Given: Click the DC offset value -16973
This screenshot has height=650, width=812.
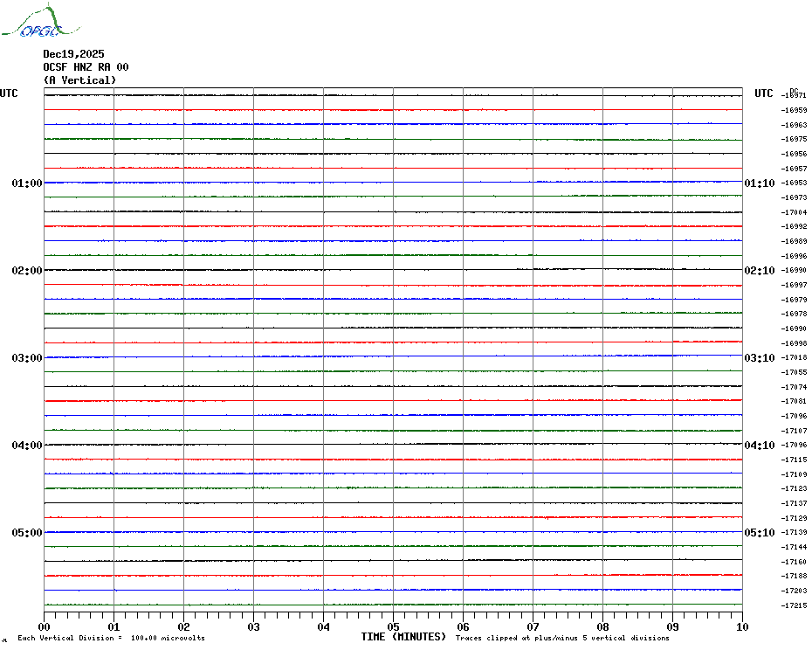Looking at the screenshot, I should pos(794,197).
